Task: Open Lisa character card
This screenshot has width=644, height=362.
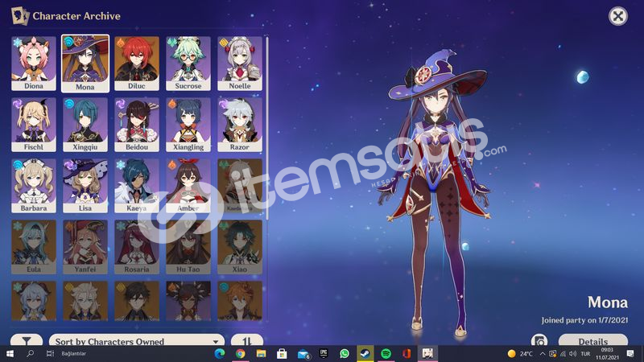Action: pos(85,186)
